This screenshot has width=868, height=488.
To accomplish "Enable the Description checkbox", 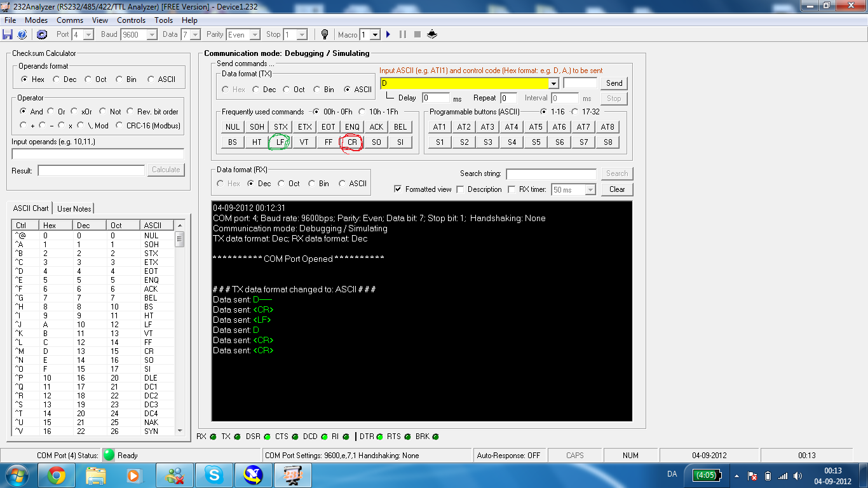I will click(460, 189).
